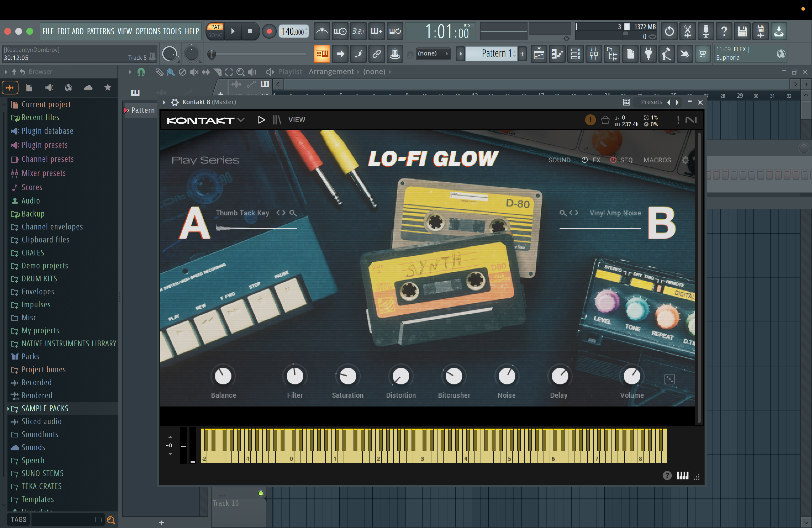Viewport: 812px width, 528px height.
Task: Click the metronome icon in top toolbar
Action: (322, 31)
